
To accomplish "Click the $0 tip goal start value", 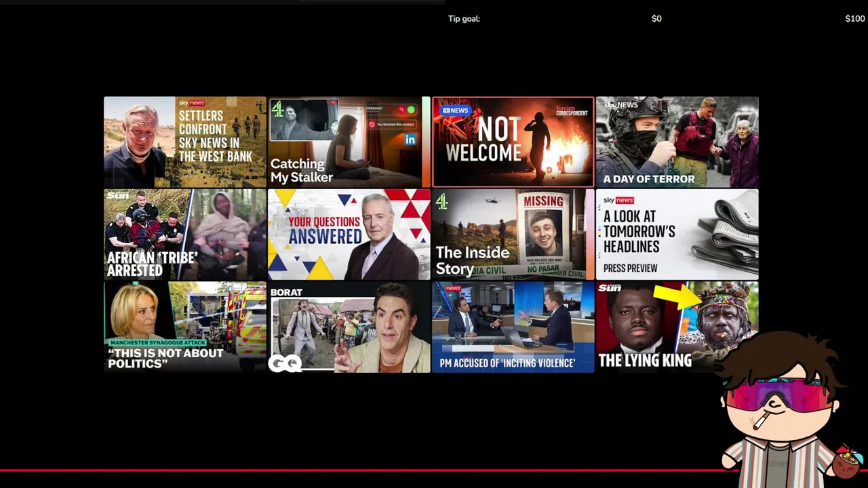I will pos(656,19).
